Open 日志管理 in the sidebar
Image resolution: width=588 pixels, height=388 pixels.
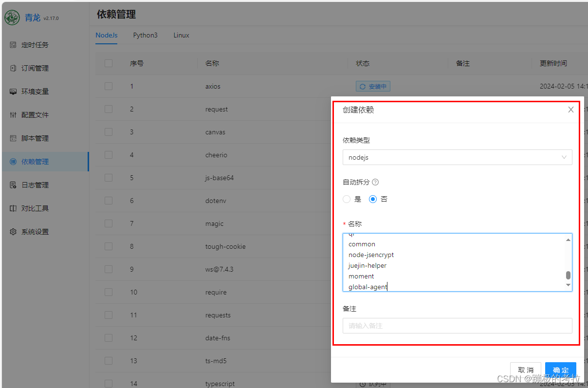pyautogui.click(x=45, y=185)
